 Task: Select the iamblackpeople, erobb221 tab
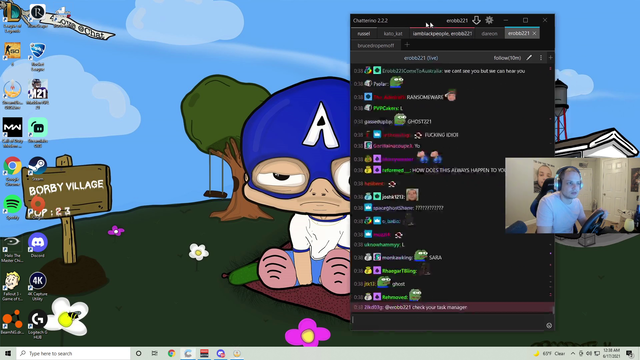click(442, 33)
